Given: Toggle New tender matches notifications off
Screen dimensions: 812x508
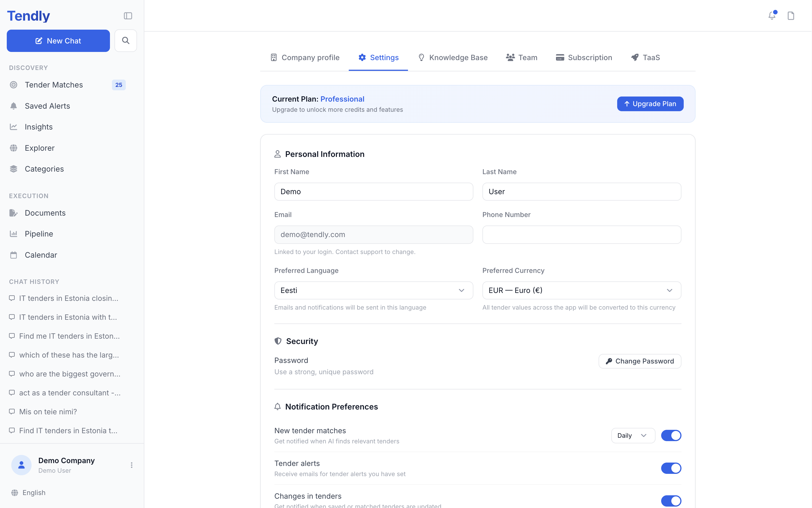Looking at the screenshot, I should tap(671, 435).
